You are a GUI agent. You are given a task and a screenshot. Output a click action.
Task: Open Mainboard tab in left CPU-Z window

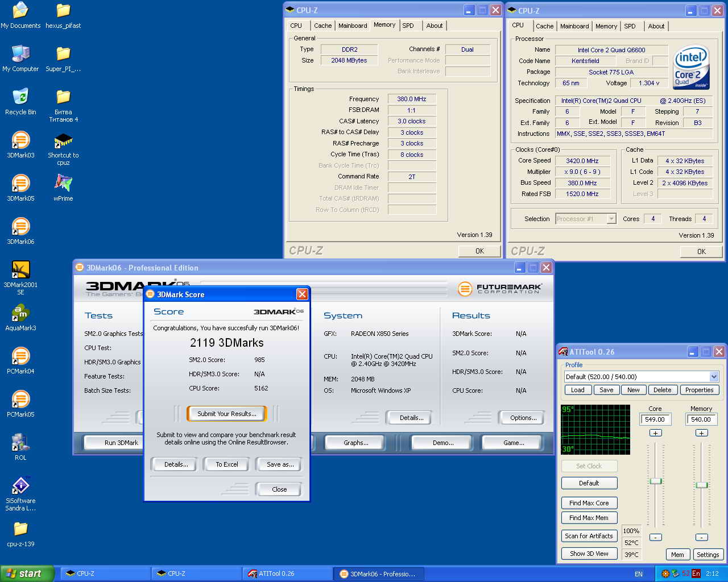tap(353, 26)
